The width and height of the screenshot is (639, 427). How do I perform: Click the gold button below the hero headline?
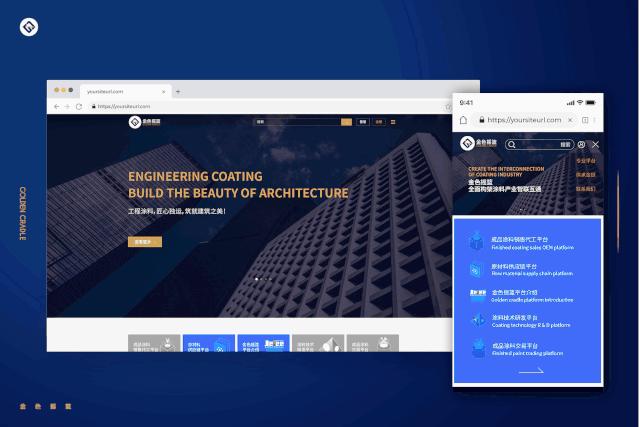coord(145,242)
